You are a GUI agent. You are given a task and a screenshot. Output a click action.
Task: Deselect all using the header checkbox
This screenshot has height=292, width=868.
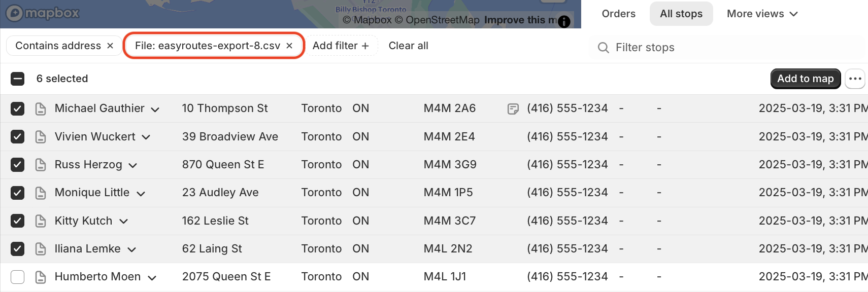[18, 79]
